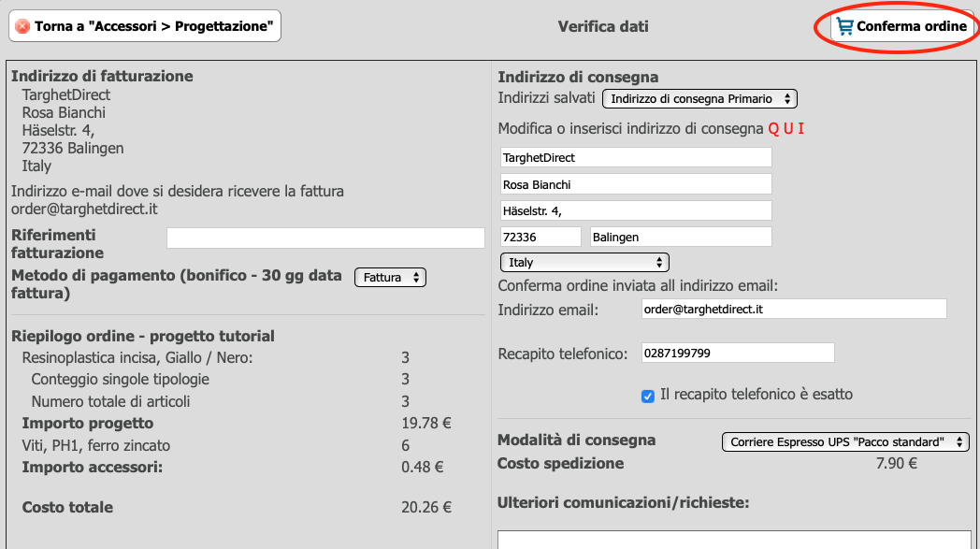This screenshot has width=980, height=549.
Task: Focus the Riferimenti fatturazione field
Action: (x=325, y=238)
